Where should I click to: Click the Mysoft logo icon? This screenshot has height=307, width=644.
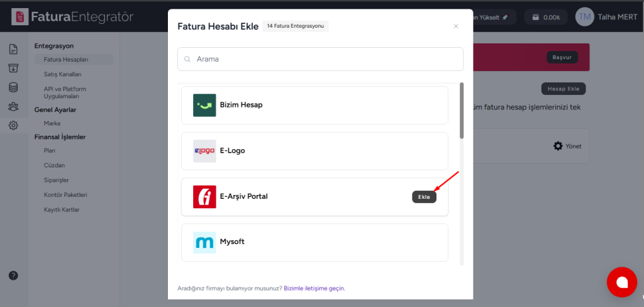pos(204,242)
